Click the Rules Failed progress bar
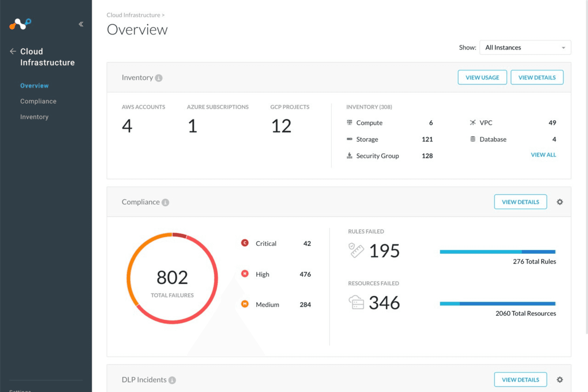Screen dimensions: 588x392 tap(497, 252)
